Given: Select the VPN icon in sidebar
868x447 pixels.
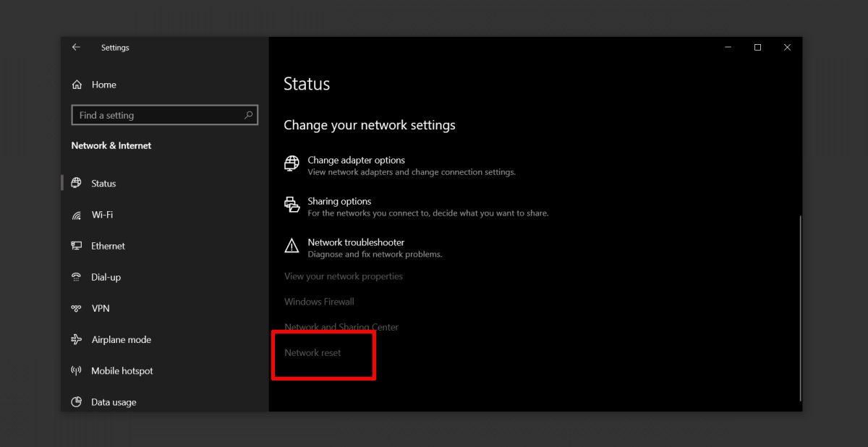Looking at the screenshot, I should (x=77, y=308).
